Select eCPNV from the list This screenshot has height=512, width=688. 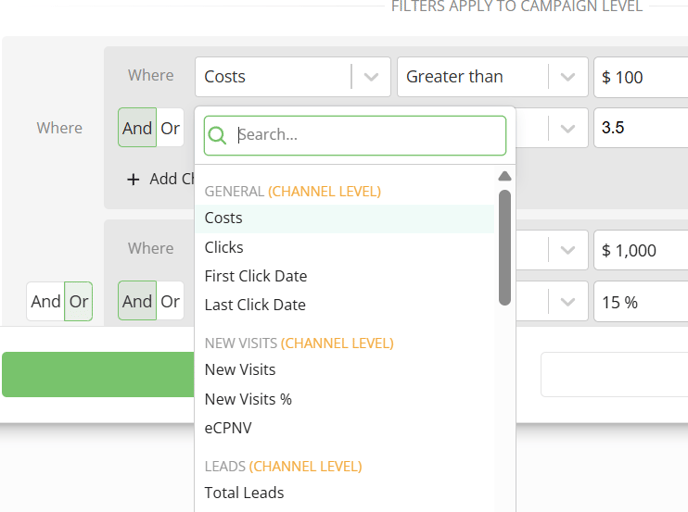click(228, 428)
